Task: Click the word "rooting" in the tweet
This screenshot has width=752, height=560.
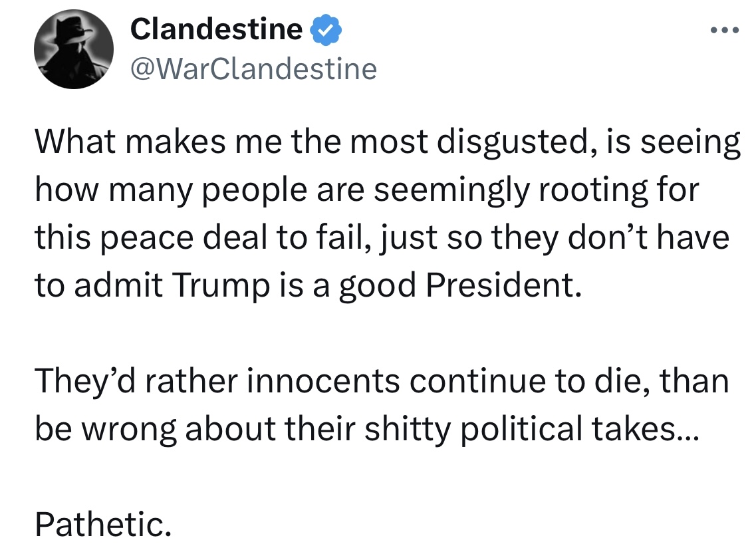Action: pyautogui.click(x=584, y=190)
